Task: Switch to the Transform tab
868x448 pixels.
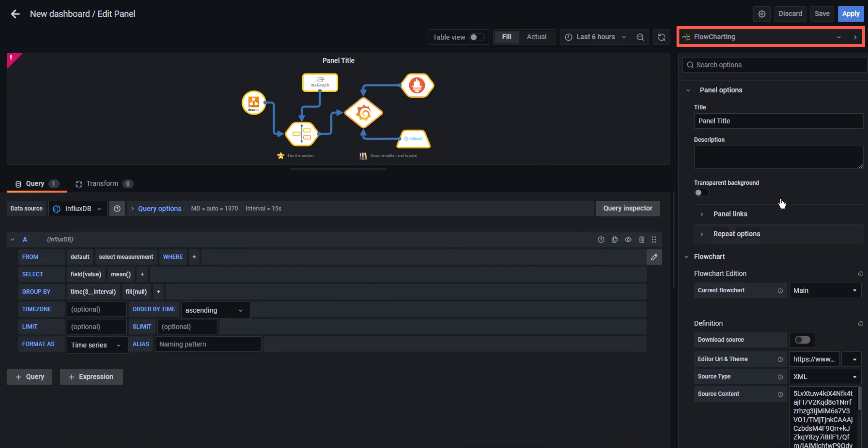Action: [x=102, y=183]
